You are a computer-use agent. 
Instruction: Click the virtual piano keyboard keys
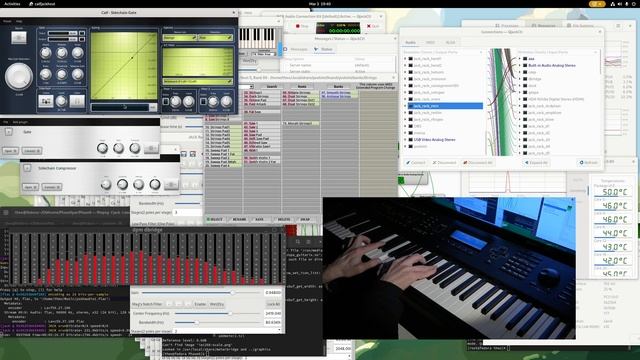tap(257, 38)
